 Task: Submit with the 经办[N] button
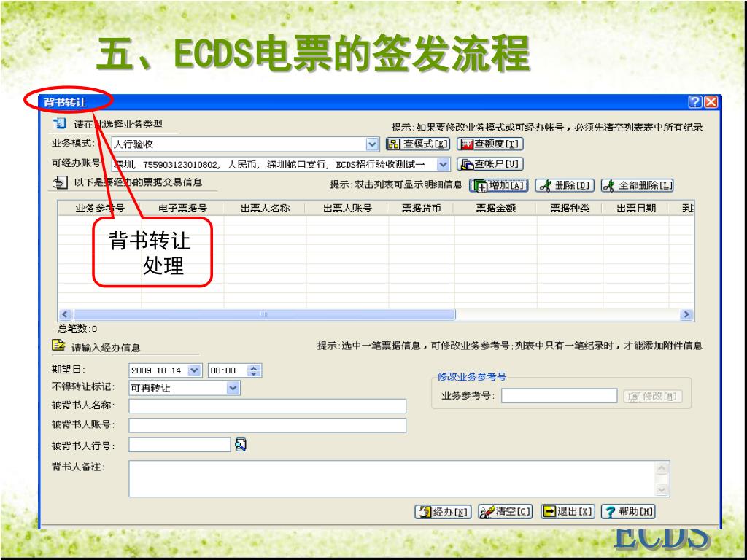(443, 512)
